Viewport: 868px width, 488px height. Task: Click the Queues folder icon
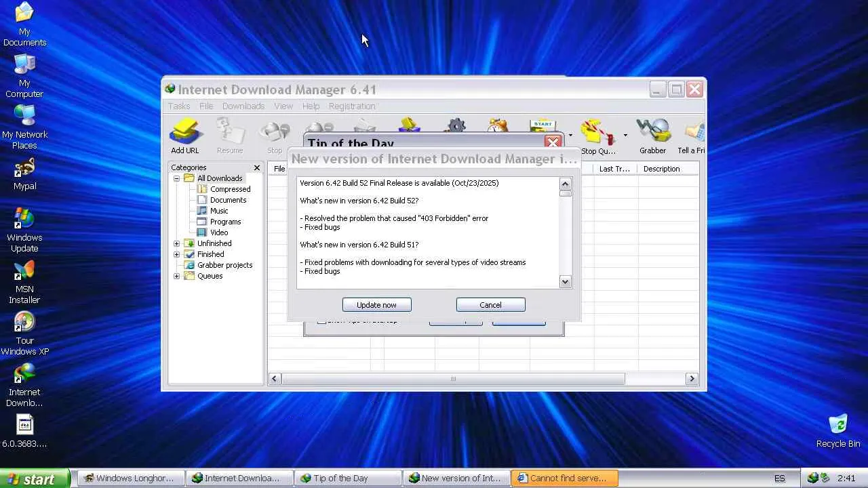tap(189, 276)
